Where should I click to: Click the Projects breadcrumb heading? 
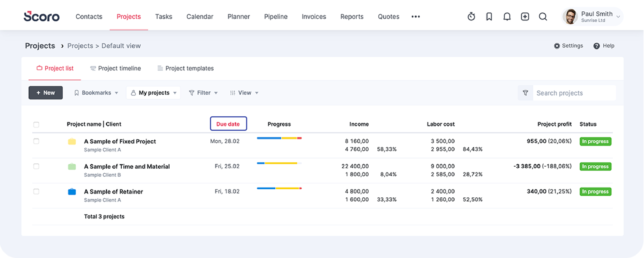pos(40,46)
